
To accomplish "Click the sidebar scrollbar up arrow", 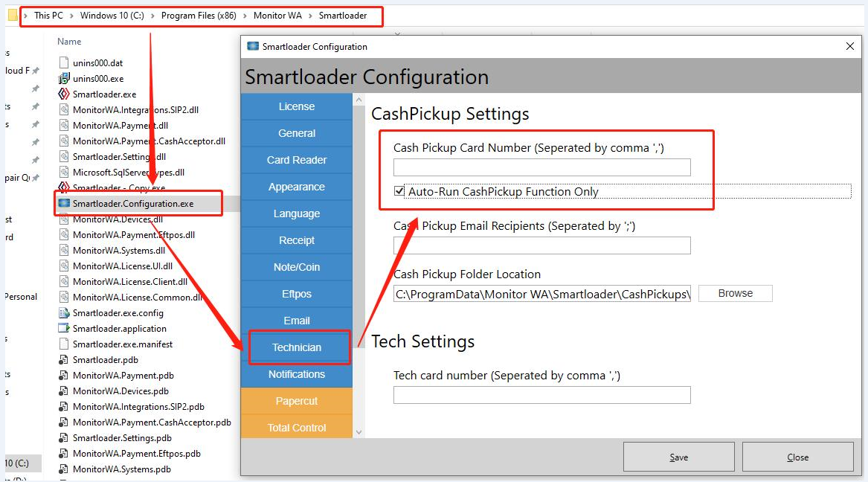I will (x=359, y=100).
